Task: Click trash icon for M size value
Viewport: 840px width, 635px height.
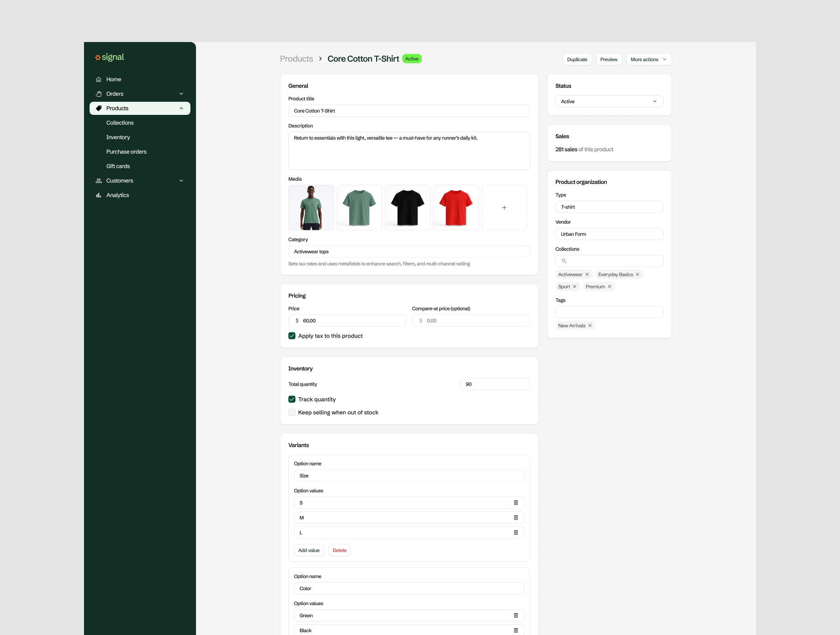Action: coord(516,518)
